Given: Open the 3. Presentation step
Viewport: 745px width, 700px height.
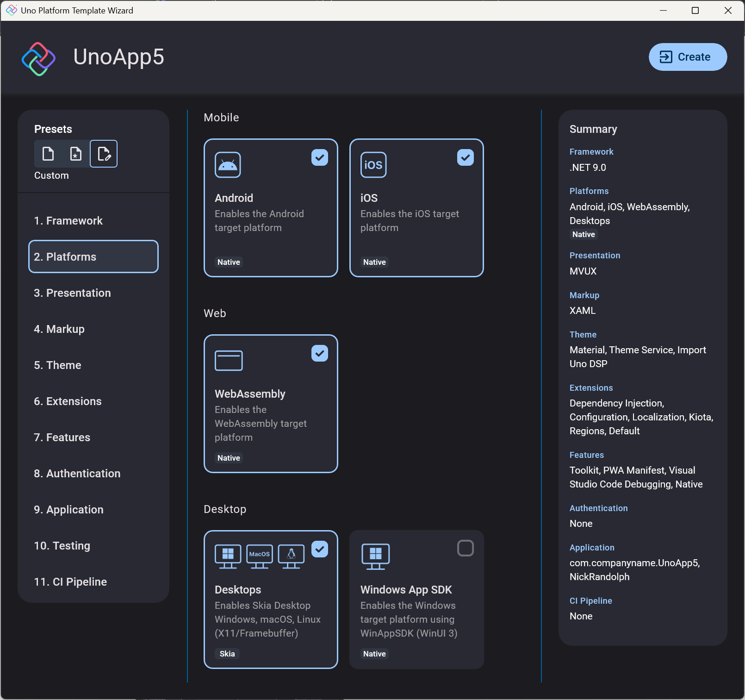Looking at the screenshot, I should [93, 293].
